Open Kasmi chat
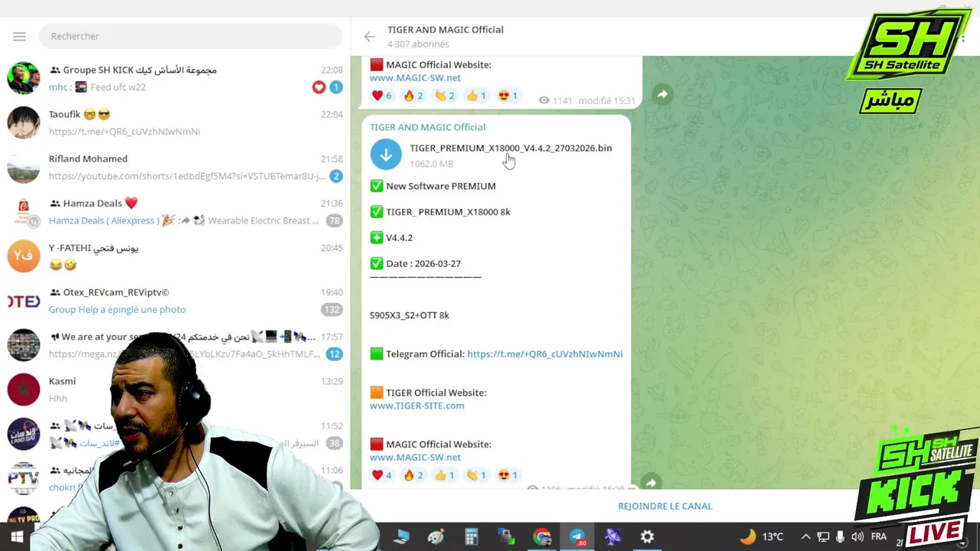Screen dimensions: 980x551 [175, 389]
